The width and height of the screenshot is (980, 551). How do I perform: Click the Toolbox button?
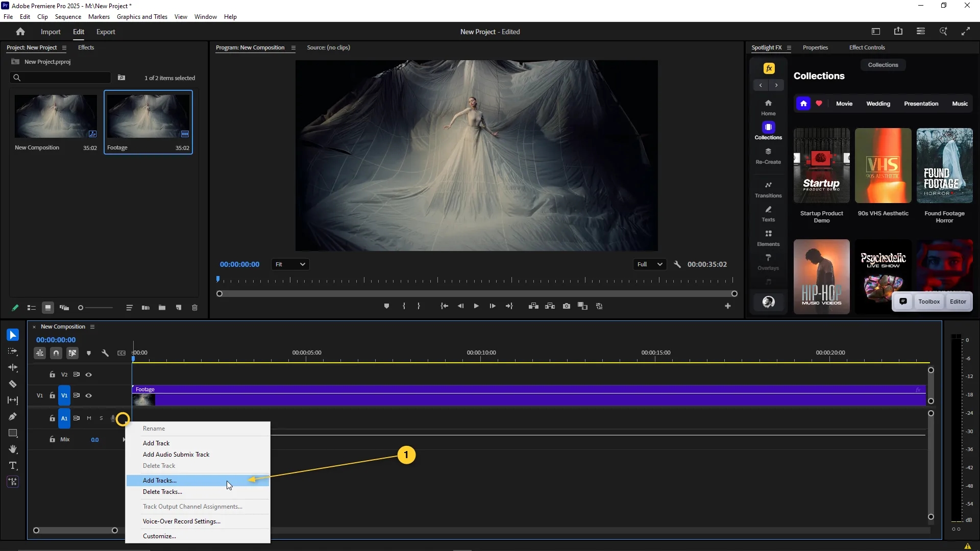928,302
